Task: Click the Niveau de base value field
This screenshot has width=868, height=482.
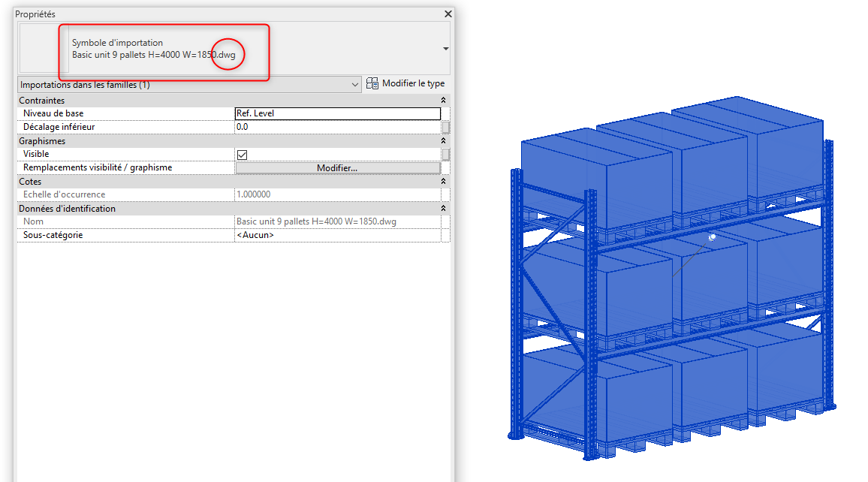Action: 337,114
